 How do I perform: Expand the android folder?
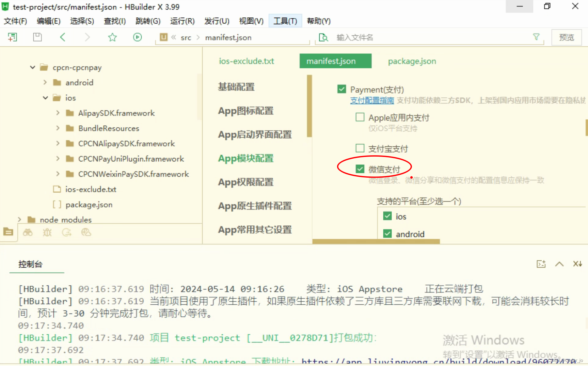(45, 82)
